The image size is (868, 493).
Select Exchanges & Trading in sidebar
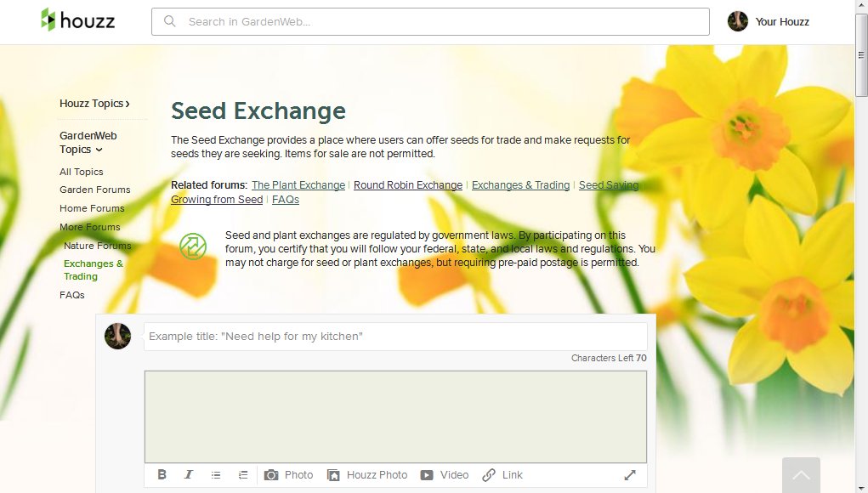(94, 270)
